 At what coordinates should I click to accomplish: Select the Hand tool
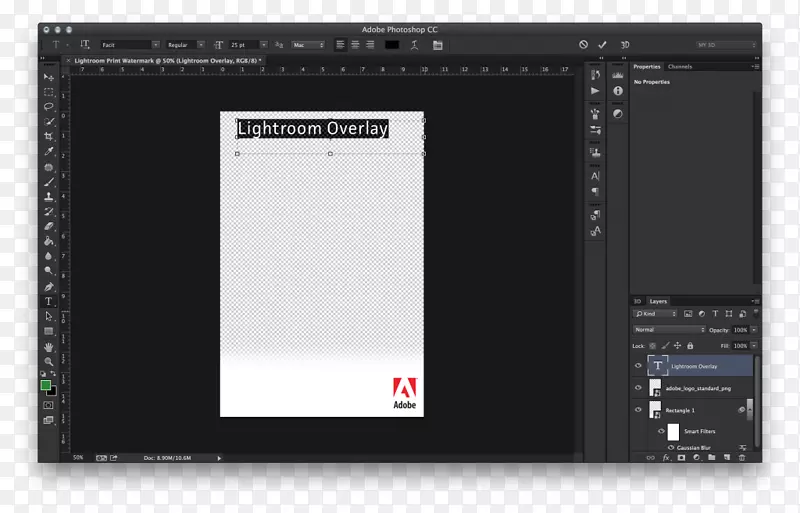[x=48, y=347]
